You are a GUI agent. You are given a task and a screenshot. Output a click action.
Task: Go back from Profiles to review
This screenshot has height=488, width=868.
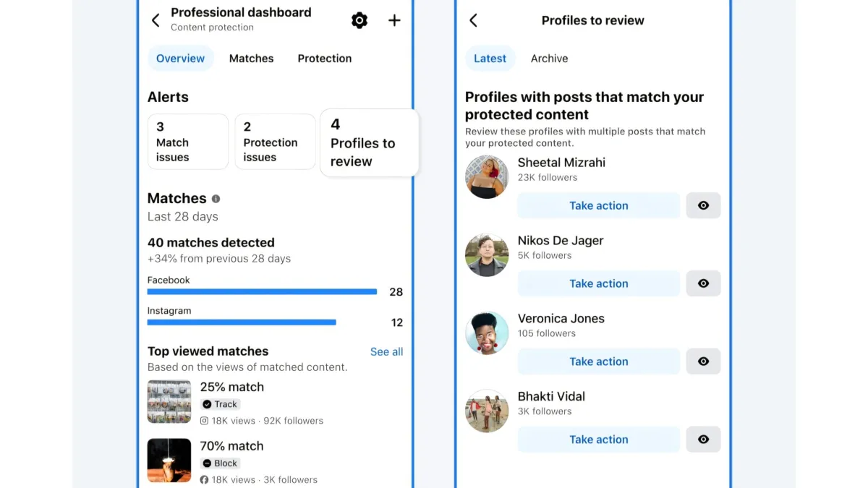tap(473, 20)
